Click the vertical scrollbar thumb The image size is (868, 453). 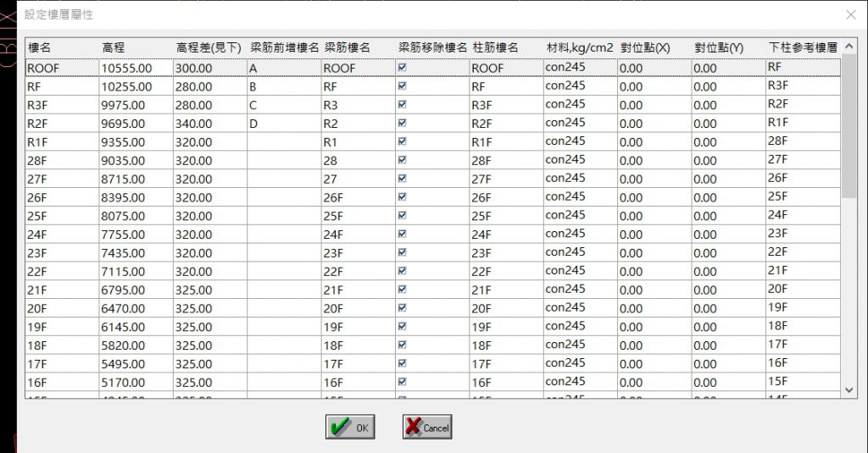click(x=849, y=126)
